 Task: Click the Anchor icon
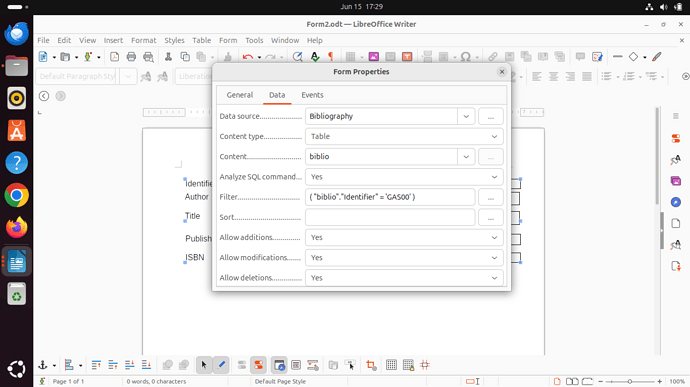point(43,365)
